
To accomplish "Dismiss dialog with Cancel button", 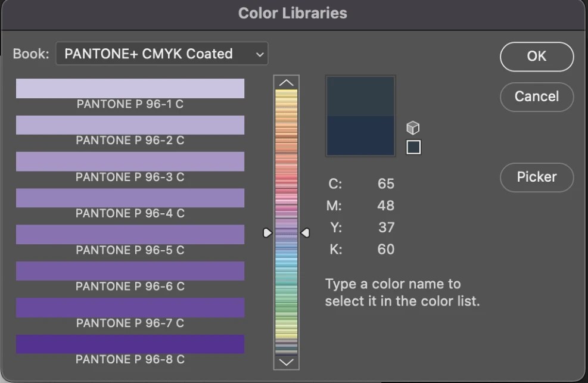I will [537, 96].
